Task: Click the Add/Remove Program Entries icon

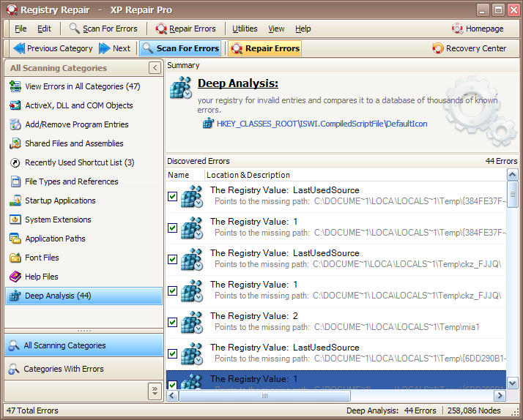Action: [x=15, y=124]
